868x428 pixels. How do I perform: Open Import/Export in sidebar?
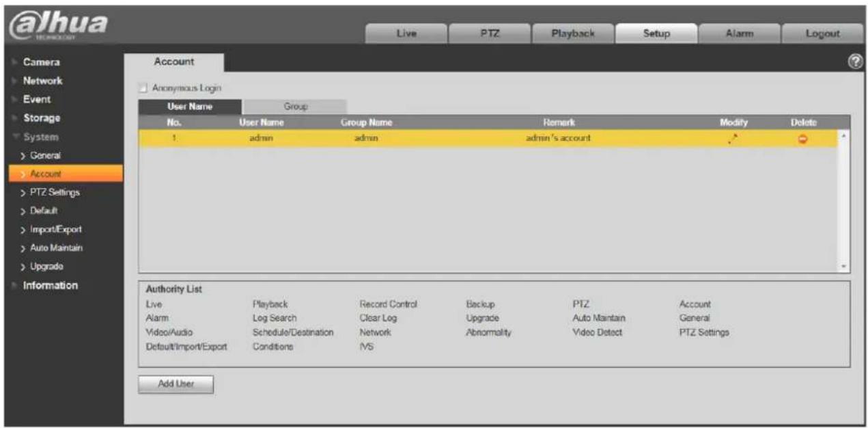tap(55, 229)
